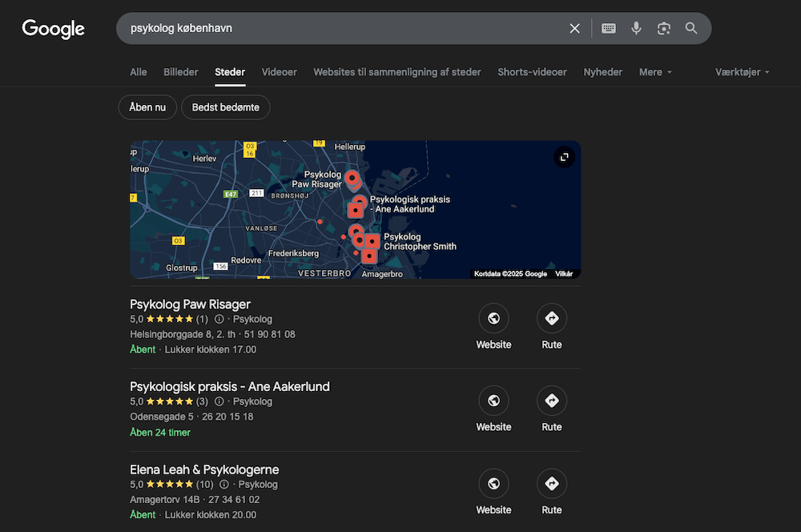This screenshot has width=801, height=532.
Task: Click the Amagertorv 14B address text
Action: click(164, 499)
